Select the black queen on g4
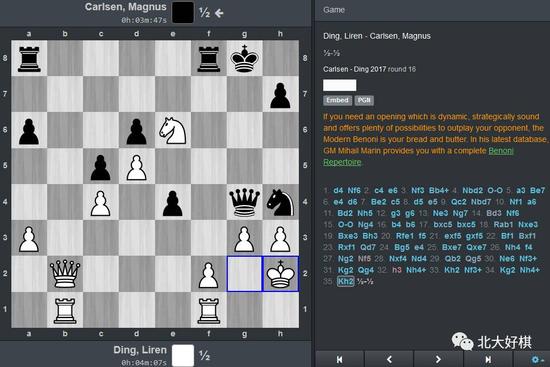 tap(244, 201)
